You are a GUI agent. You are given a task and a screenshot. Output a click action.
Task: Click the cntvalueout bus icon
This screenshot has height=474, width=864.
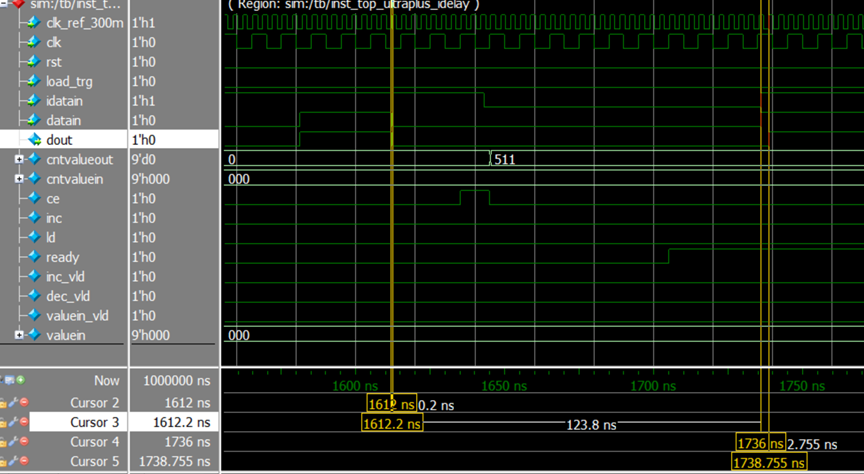34,159
